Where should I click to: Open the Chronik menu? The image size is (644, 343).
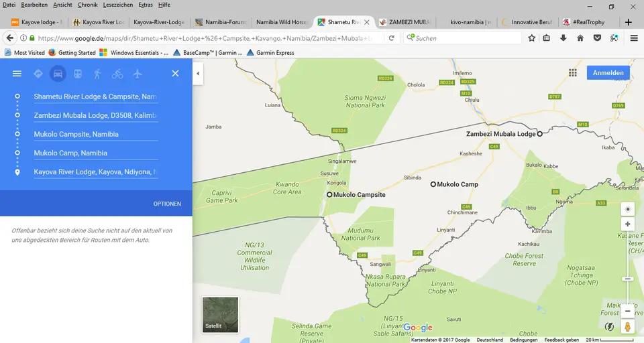(88, 5)
